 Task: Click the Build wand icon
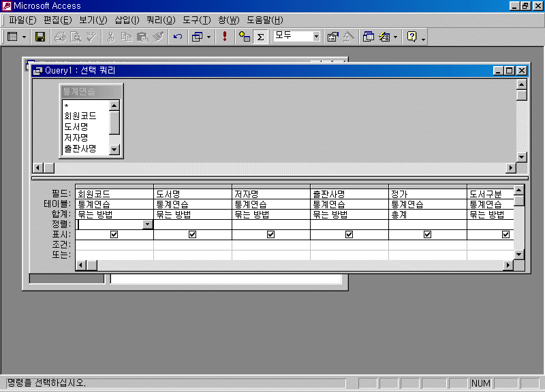click(349, 37)
